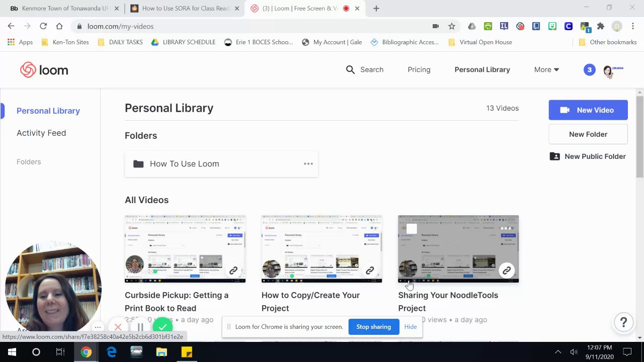Viewport: 644px width, 362px height.
Task: Open DAILY TASKS bookmark folder
Action: pos(120,42)
